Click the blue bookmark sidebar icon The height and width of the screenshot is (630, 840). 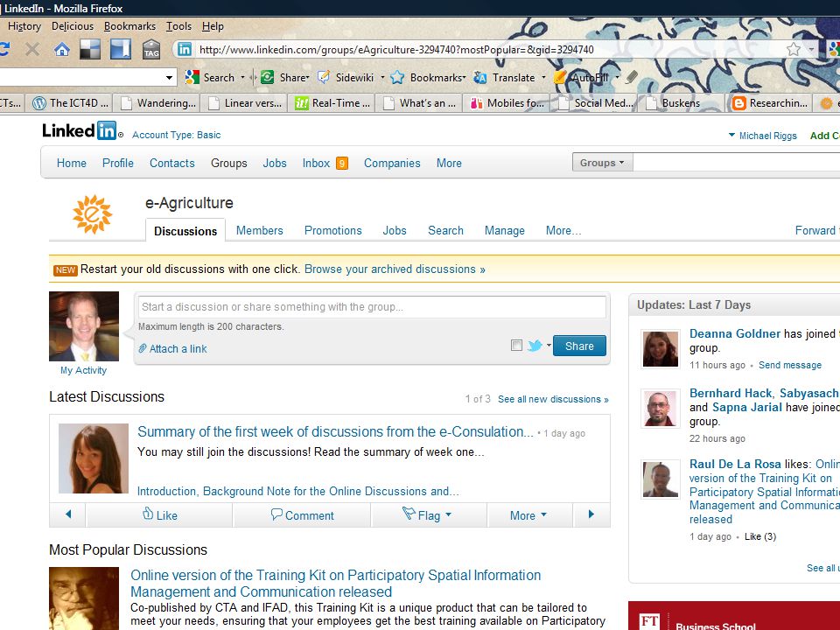pos(121,50)
